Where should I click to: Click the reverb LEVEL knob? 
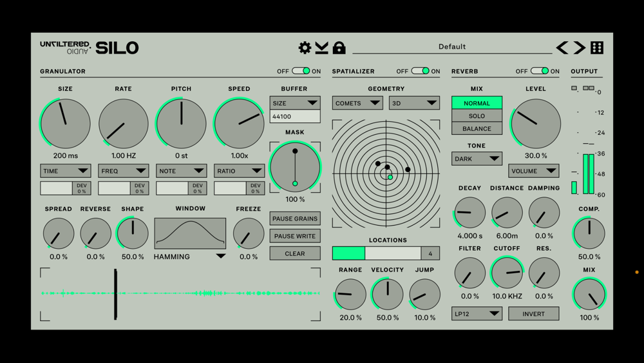click(536, 124)
